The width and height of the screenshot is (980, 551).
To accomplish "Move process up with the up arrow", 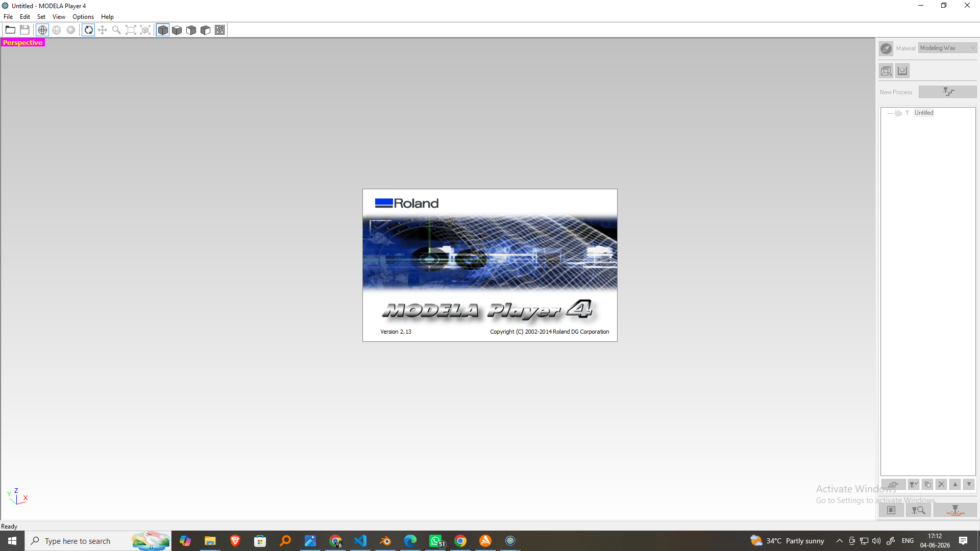I will [x=955, y=485].
